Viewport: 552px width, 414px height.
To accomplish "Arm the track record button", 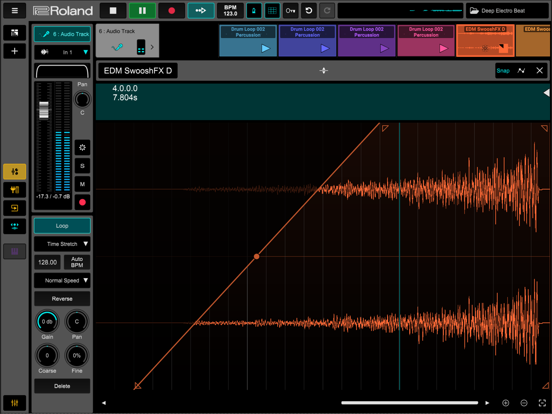I will (x=82, y=202).
